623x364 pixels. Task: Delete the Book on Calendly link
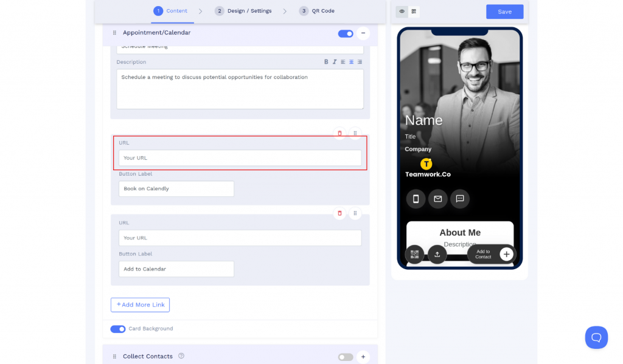pos(339,133)
